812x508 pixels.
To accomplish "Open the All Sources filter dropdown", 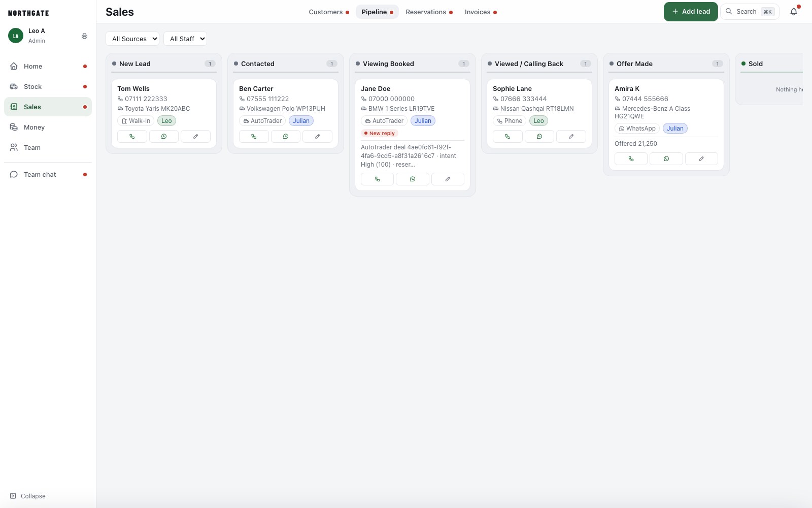I will point(132,39).
